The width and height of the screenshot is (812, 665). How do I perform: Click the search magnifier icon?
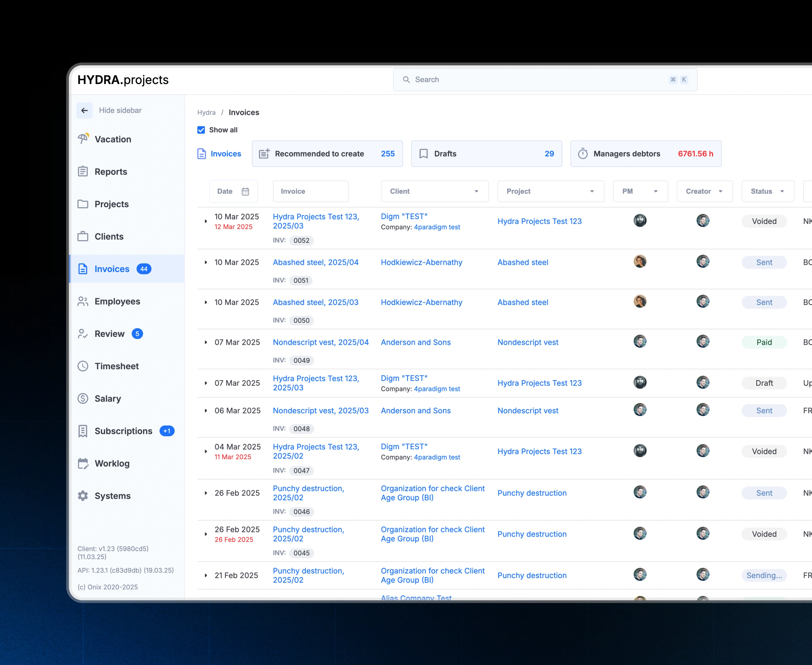406,80
